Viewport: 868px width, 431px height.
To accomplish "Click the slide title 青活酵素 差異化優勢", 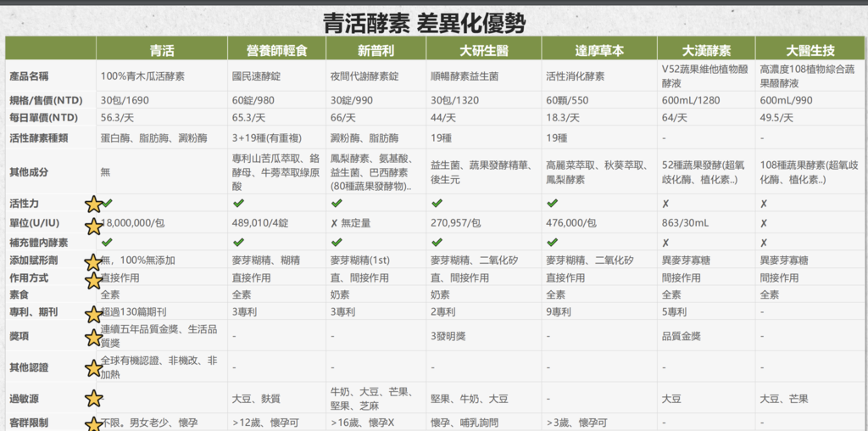I will pos(424,23).
